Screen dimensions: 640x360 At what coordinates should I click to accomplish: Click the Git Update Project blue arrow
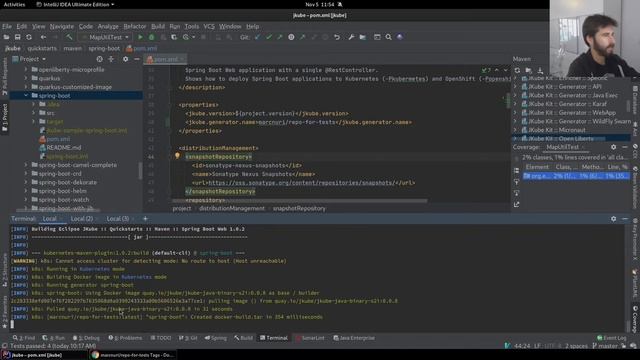click(x=257, y=37)
